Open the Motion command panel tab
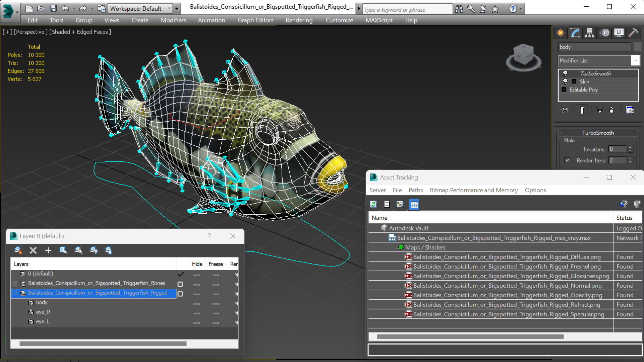This screenshot has height=362, width=644. [x=604, y=32]
